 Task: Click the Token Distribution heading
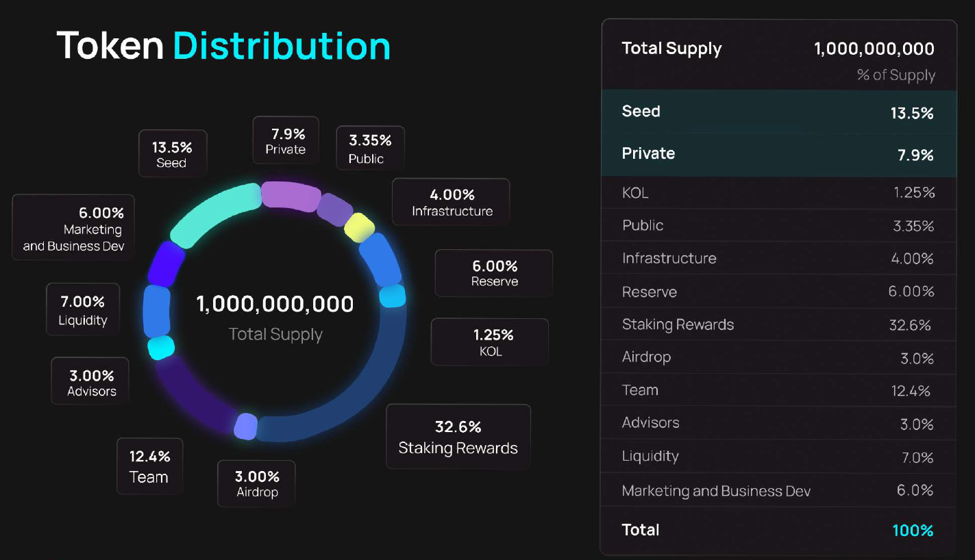point(223,46)
